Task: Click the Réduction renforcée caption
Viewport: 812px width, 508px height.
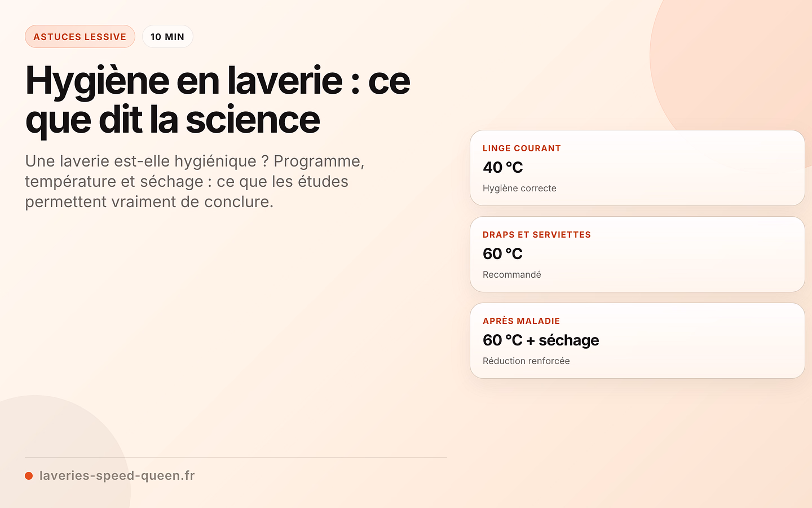Action: [x=526, y=361]
